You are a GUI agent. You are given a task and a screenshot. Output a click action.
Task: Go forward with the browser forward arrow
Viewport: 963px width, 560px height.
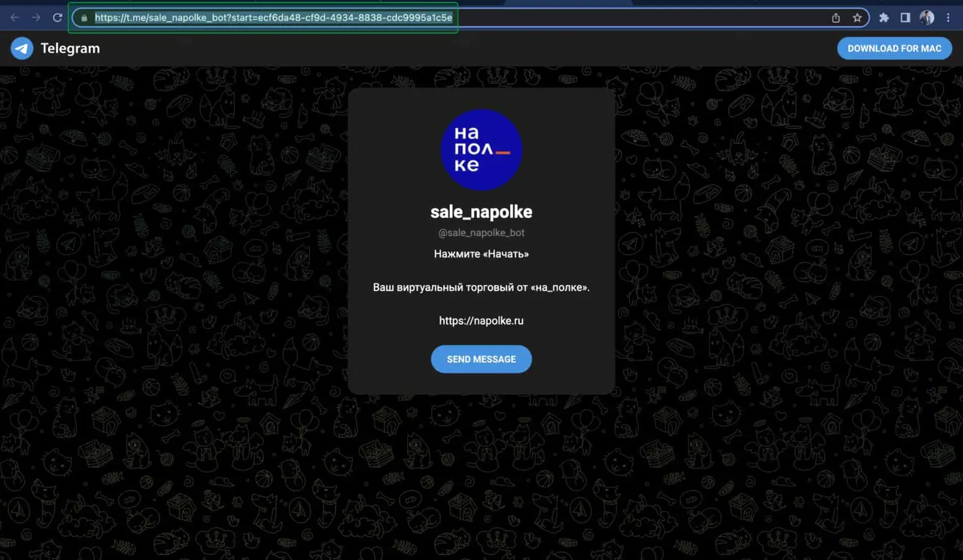36,17
